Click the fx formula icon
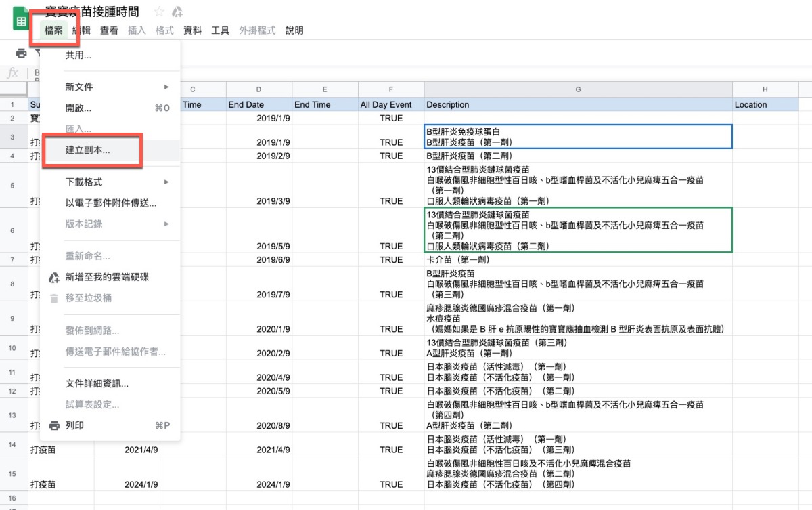The image size is (812, 510). (x=12, y=73)
